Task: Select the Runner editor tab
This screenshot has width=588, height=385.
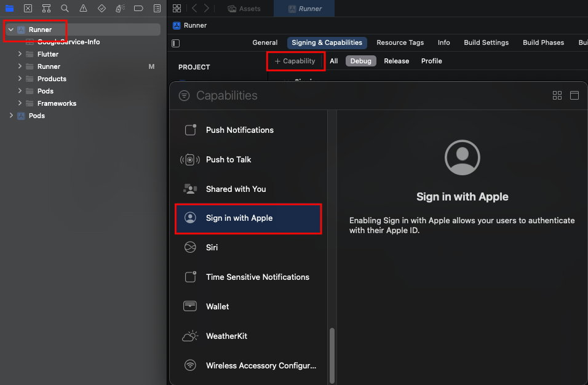Action: pyautogui.click(x=304, y=9)
